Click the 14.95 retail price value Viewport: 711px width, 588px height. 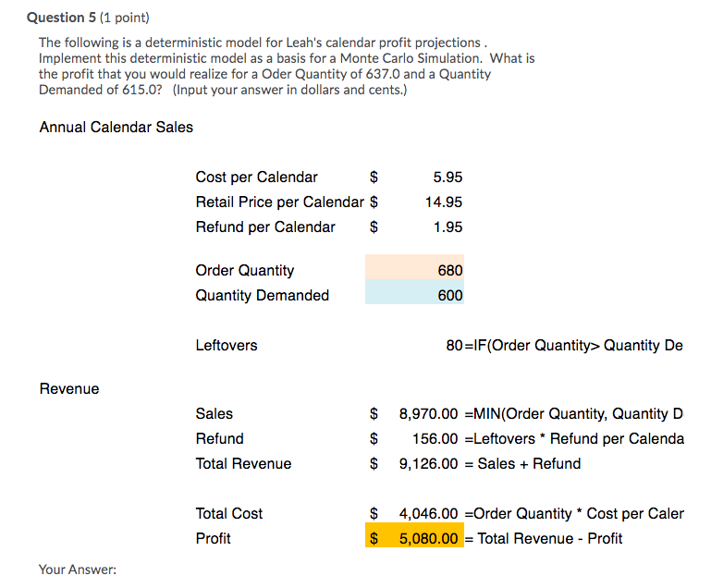coord(444,202)
